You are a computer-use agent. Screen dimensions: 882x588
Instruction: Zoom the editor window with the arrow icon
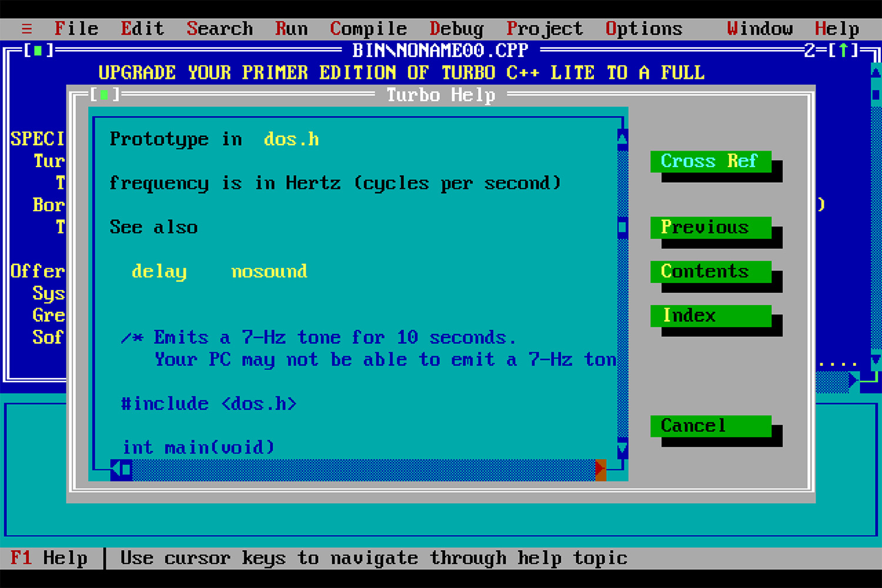click(844, 51)
